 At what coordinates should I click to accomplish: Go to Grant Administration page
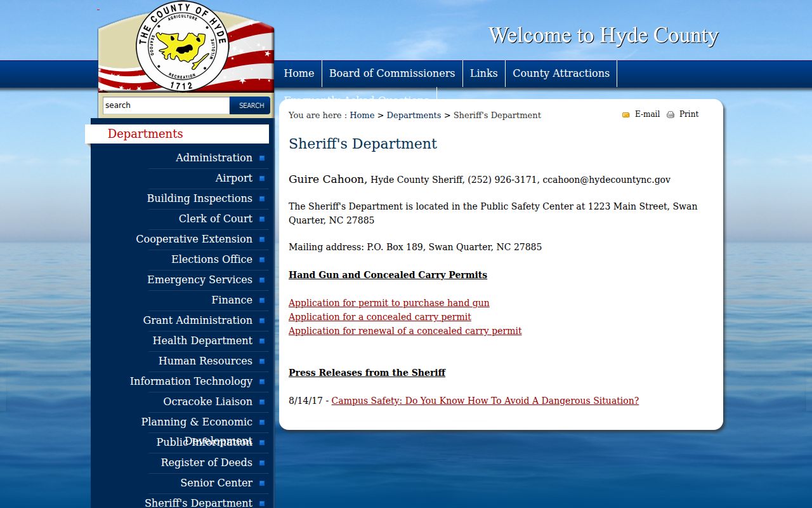tap(198, 320)
